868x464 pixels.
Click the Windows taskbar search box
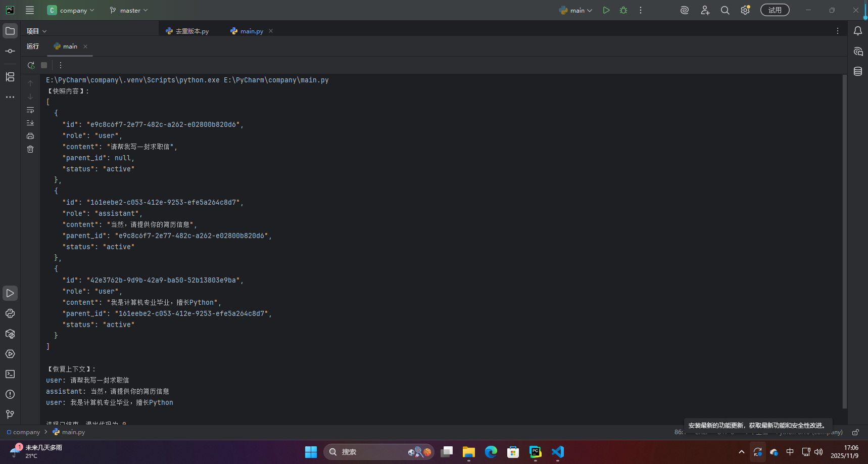[379, 452]
